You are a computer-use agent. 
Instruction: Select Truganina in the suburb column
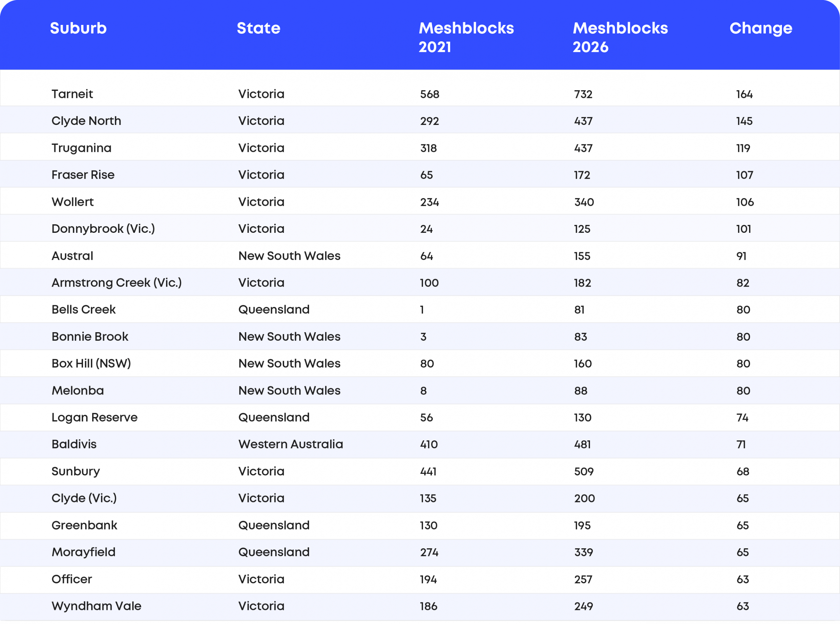[x=81, y=148]
